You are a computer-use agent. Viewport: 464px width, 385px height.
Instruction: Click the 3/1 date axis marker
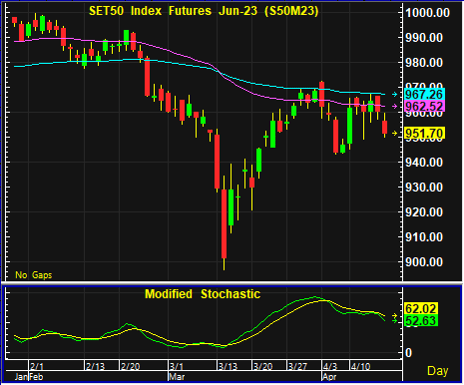pyautogui.click(x=176, y=366)
